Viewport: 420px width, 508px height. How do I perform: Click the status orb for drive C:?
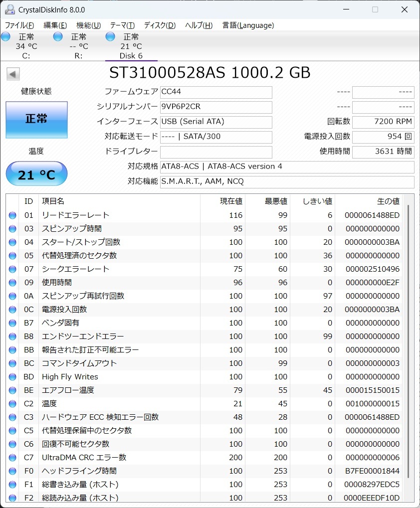[x=5, y=36]
